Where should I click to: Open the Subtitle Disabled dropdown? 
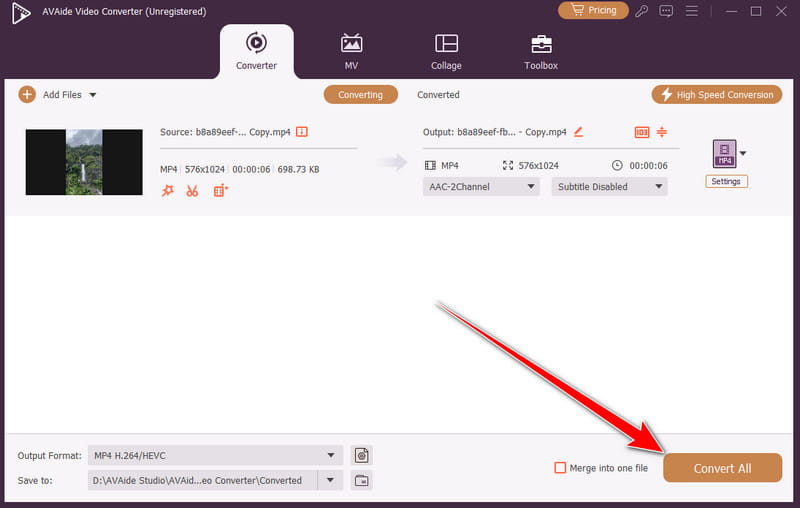(609, 187)
